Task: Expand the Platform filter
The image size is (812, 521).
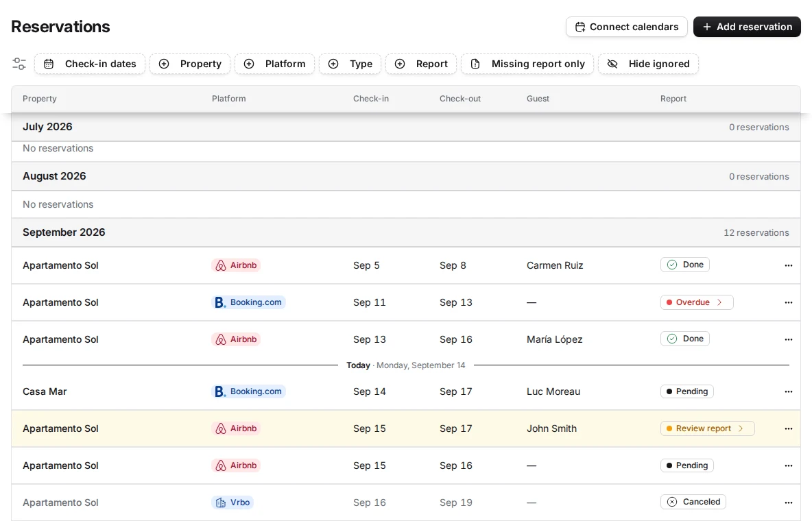Action: [x=274, y=64]
